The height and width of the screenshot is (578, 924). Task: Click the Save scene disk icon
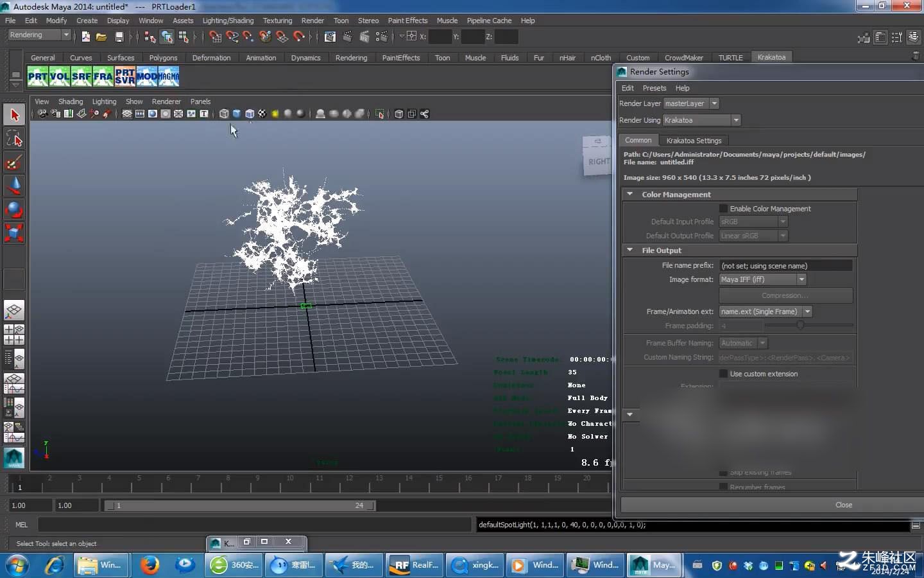pos(119,37)
